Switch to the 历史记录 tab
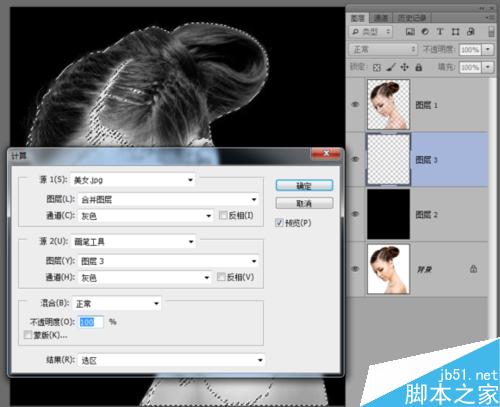 pyautogui.click(x=412, y=18)
